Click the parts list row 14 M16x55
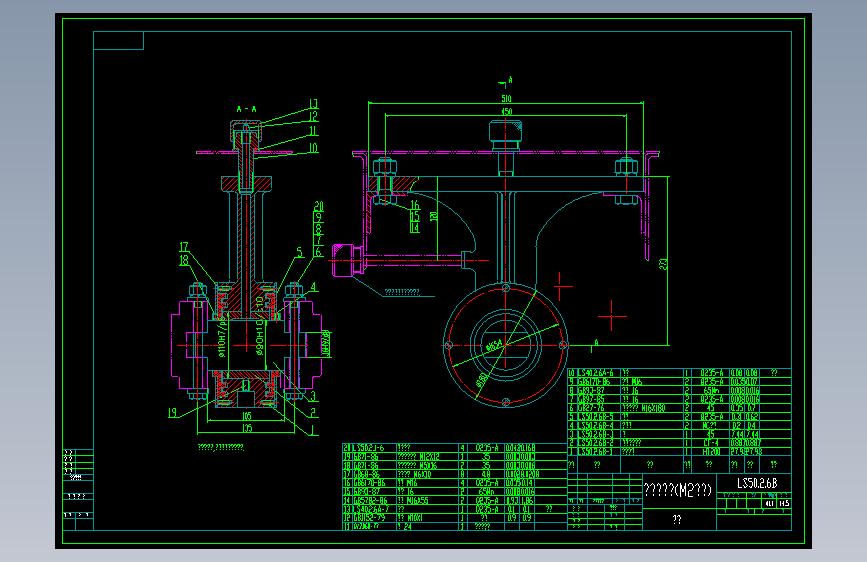This screenshot has width=867, height=562. pos(455,500)
